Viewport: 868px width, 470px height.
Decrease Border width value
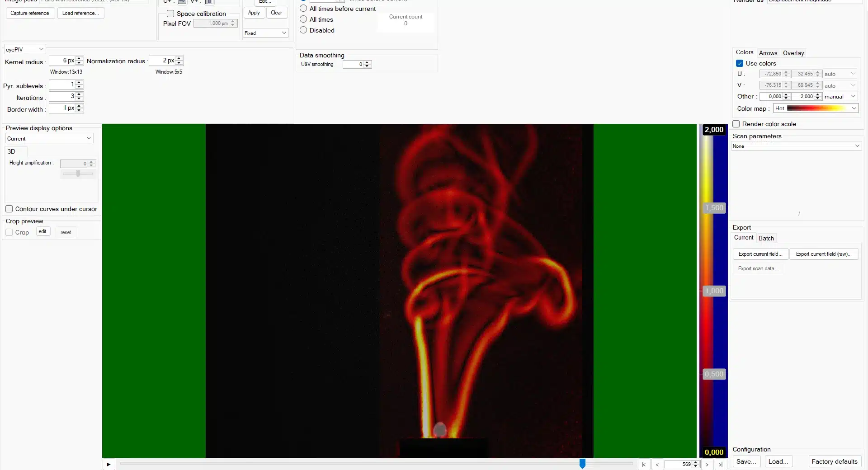80,110
